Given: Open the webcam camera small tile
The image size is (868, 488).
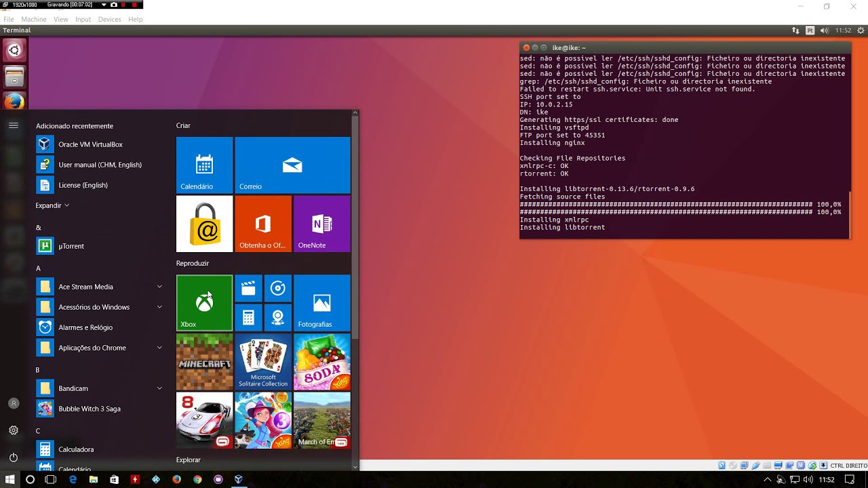Looking at the screenshot, I should coord(277,317).
